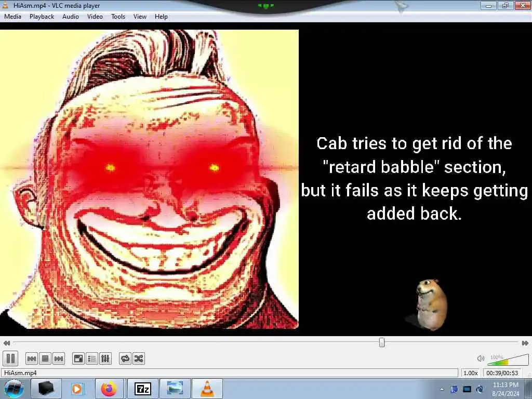This screenshot has height=399, width=532.
Task: Click the faster forward arrows right of the seek bar
Action: (525, 343)
